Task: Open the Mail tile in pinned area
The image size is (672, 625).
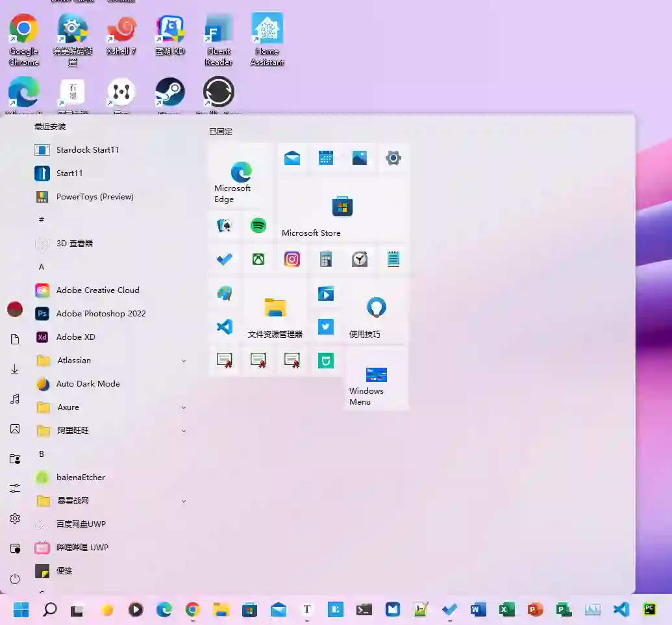Action: [292, 158]
